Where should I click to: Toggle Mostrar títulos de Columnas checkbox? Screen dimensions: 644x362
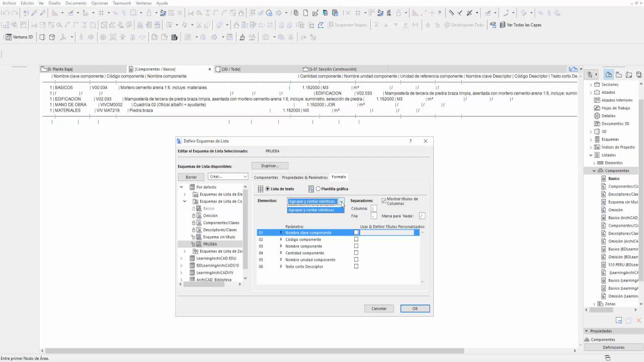click(384, 201)
